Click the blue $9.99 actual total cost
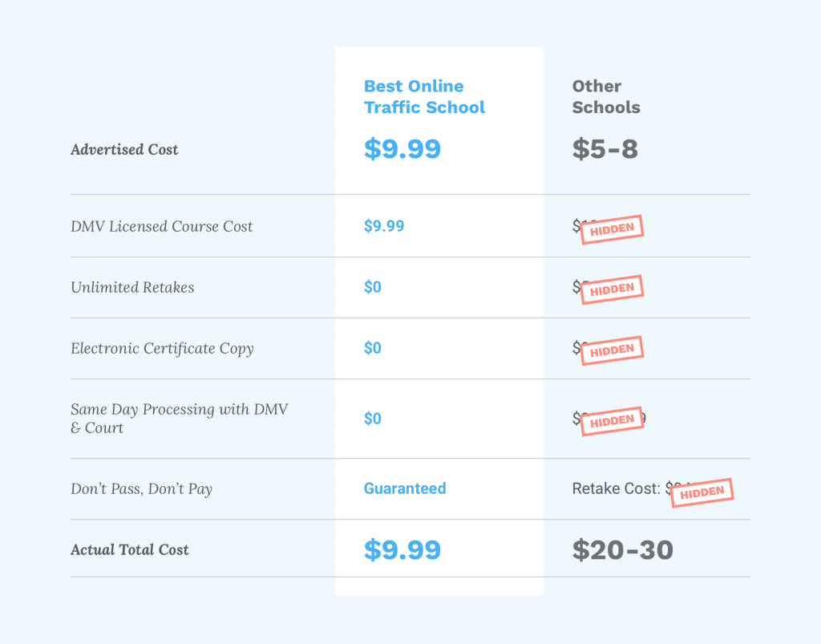Viewport: 821px width, 644px height. point(402,549)
